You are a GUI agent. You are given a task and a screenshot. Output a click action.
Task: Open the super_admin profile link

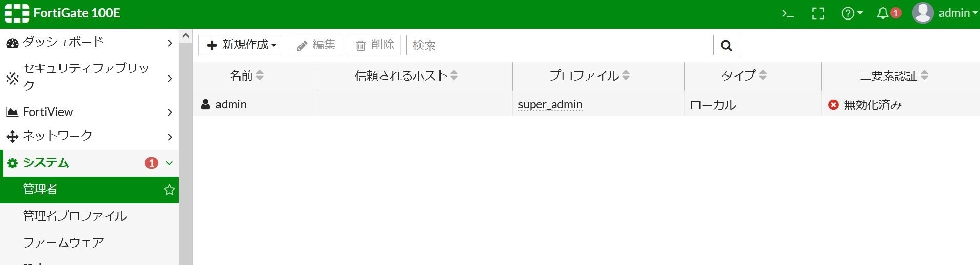550,105
